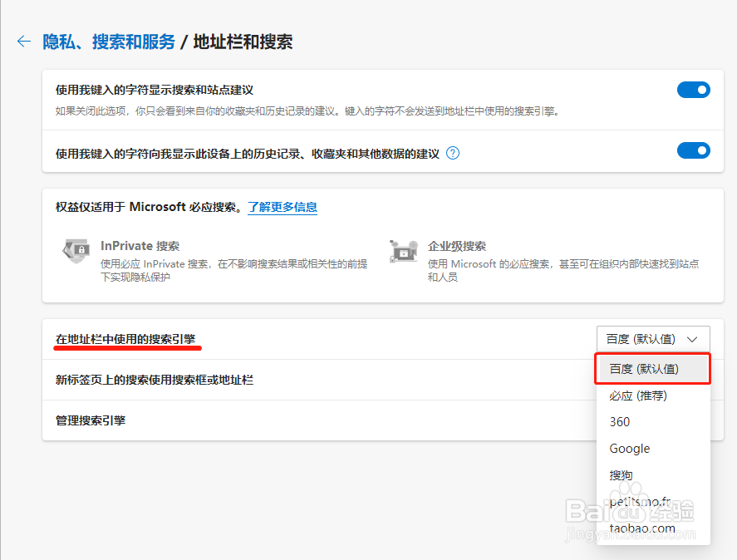The width and height of the screenshot is (737, 560).
Task: Choose 360 as search engine
Action: pos(652,422)
